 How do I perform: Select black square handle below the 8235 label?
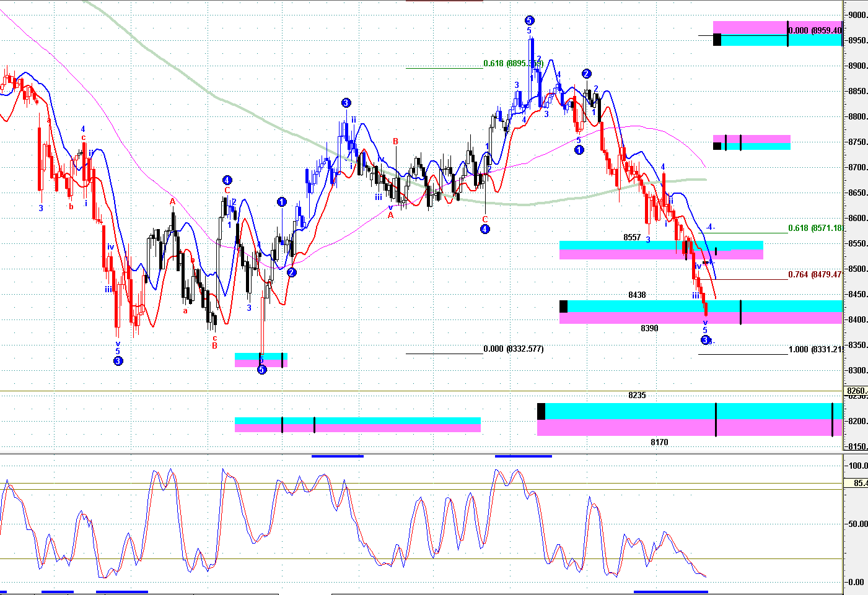pos(541,411)
